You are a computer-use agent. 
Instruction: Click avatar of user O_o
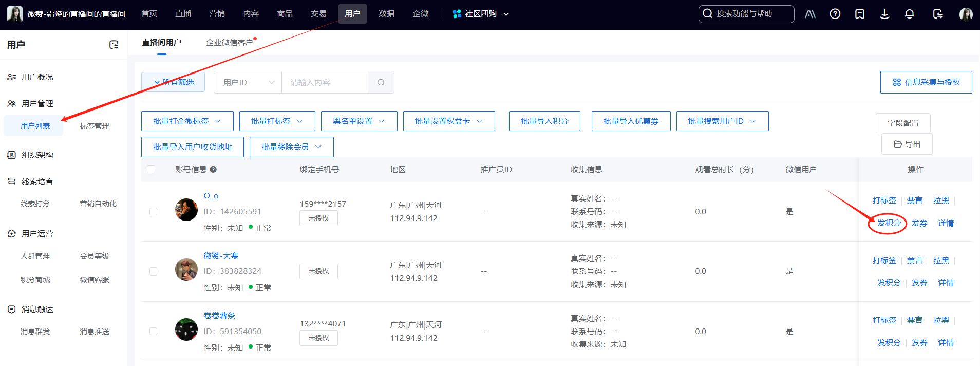pos(186,210)
